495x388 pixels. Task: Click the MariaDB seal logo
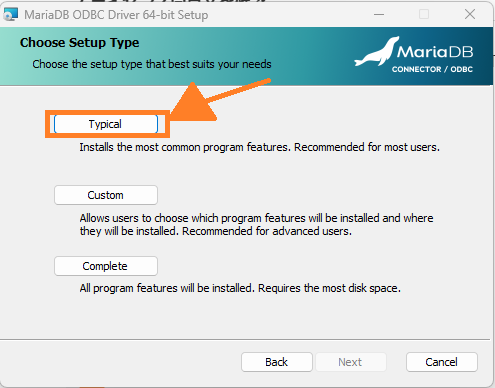(x=377, y=51)
